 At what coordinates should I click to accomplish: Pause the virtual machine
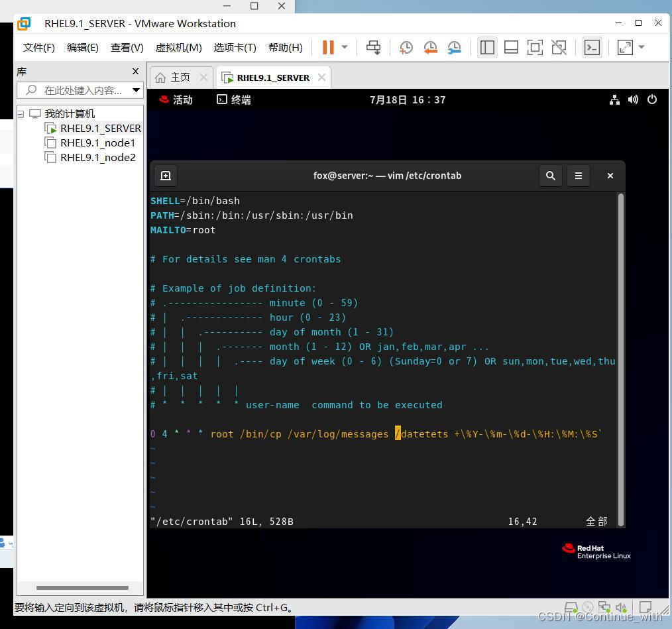328,47
